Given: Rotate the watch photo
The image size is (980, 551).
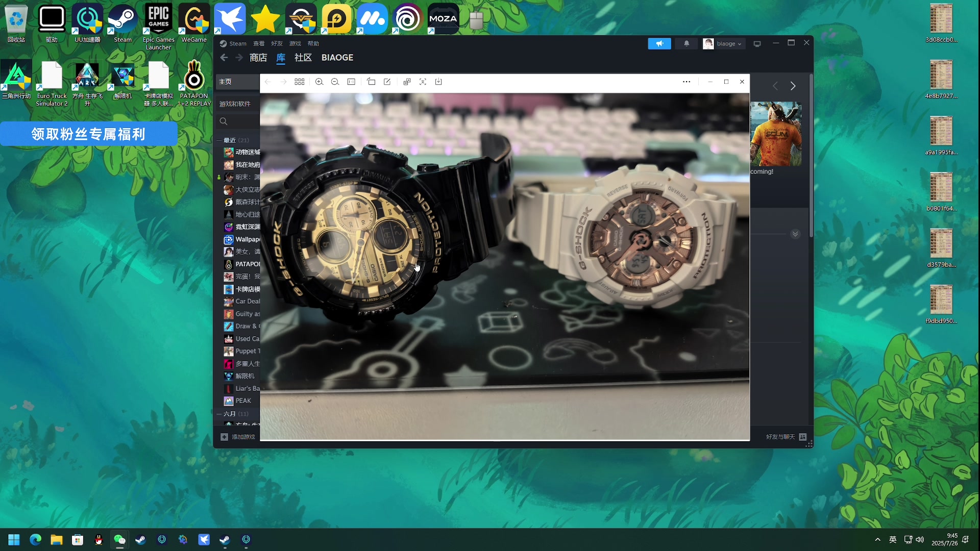Looking at the screenshot, I should click(x=371, y=82).
